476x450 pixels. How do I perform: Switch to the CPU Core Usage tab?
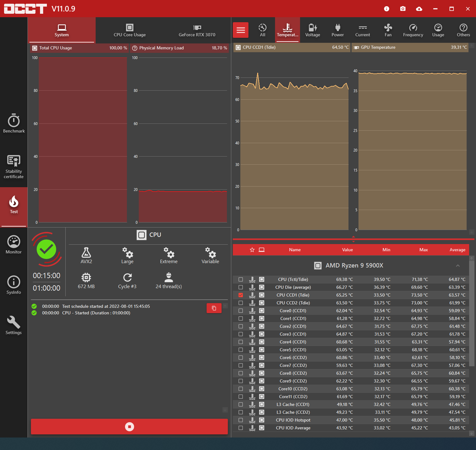coord(130,30)
